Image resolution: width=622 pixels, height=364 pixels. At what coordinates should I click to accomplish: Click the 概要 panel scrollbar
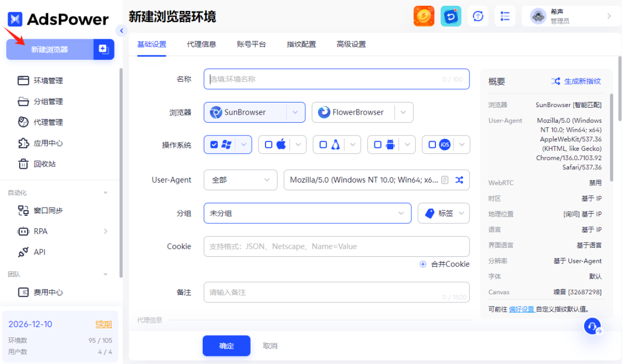point(611,138)
